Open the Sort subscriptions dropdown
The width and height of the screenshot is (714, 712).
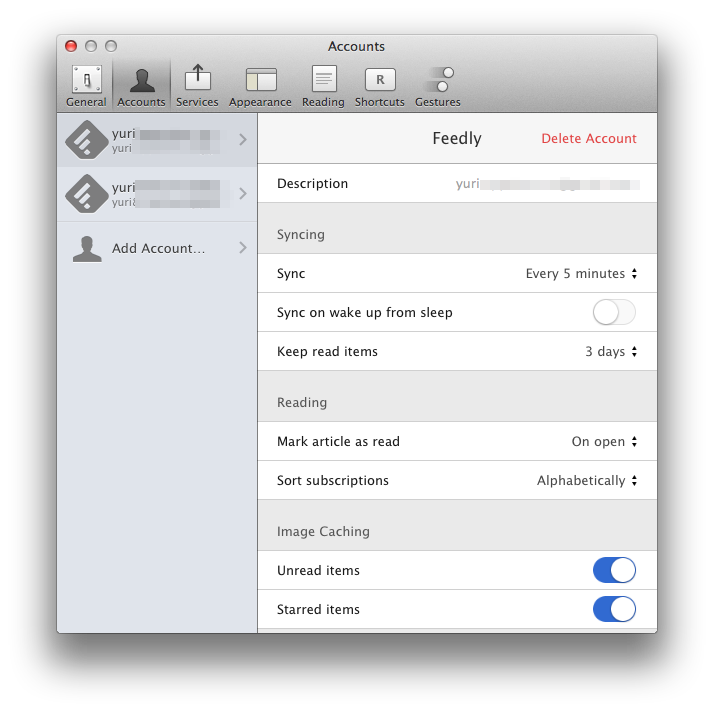pos(587,481)
